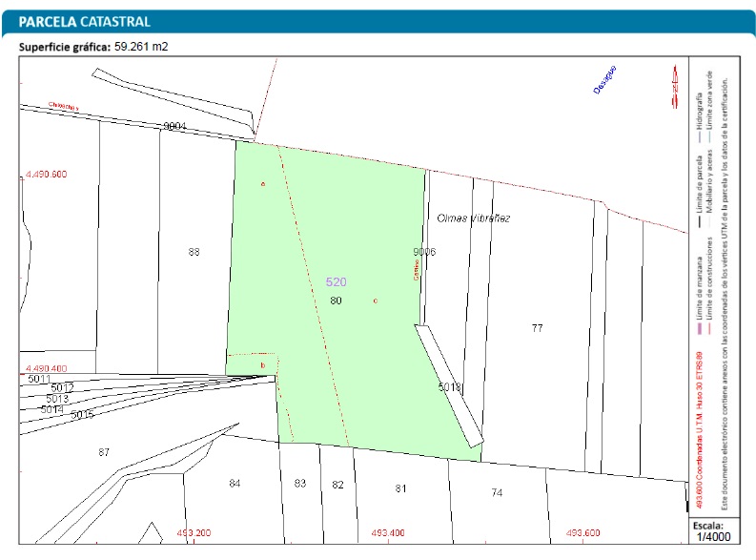756x560 pixels.
Task: Click the red subparcel marker 'c'
Action: pyautogui.click(x=375, y=301)
